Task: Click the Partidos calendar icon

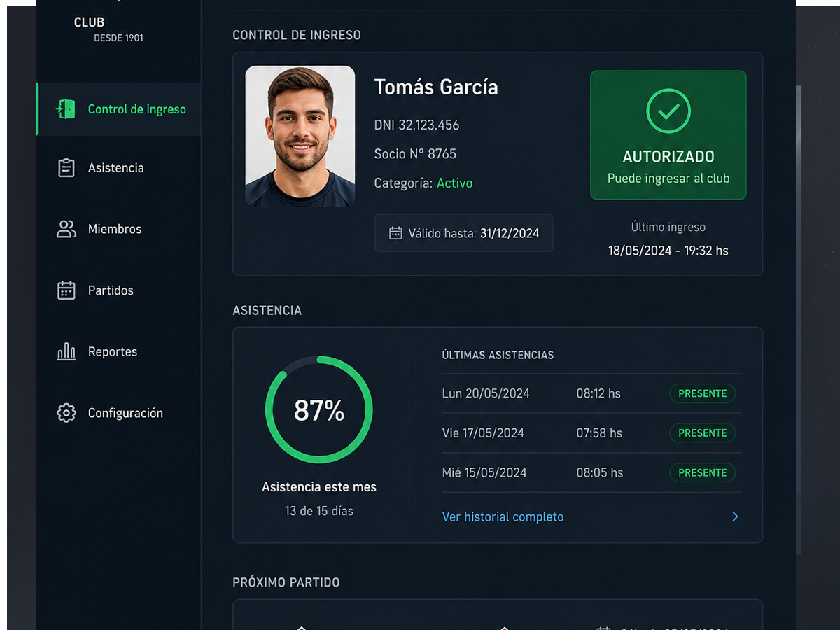Action: (66, 290)
